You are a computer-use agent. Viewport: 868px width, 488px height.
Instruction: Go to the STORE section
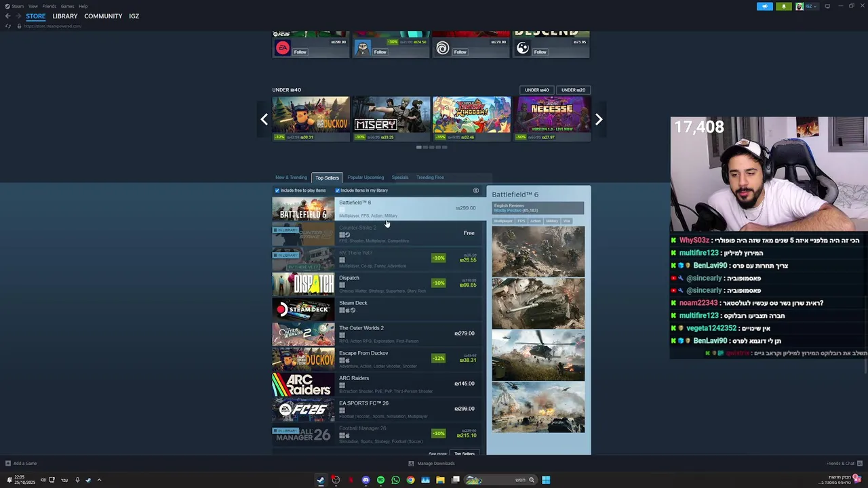[x=36, y=16]
